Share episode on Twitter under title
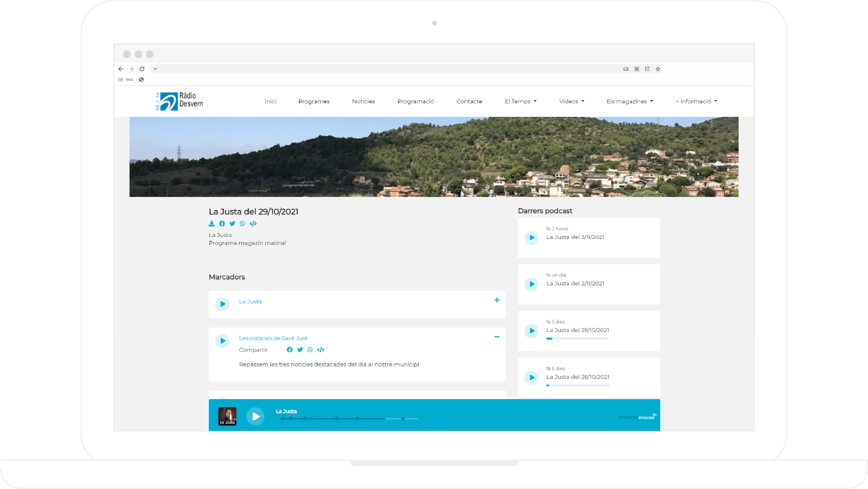This screenshot has width=868, height=489. tap(232, 224)
